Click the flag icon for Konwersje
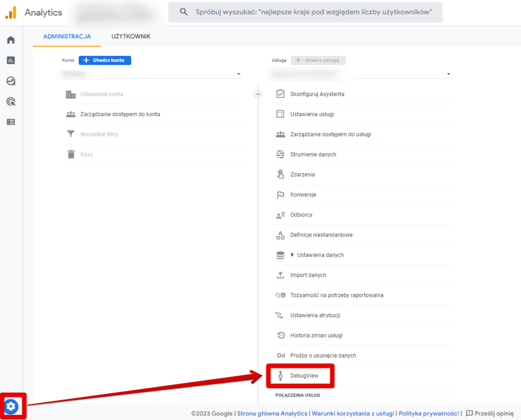This screenshot has width=521, height=420. [280, 195]
